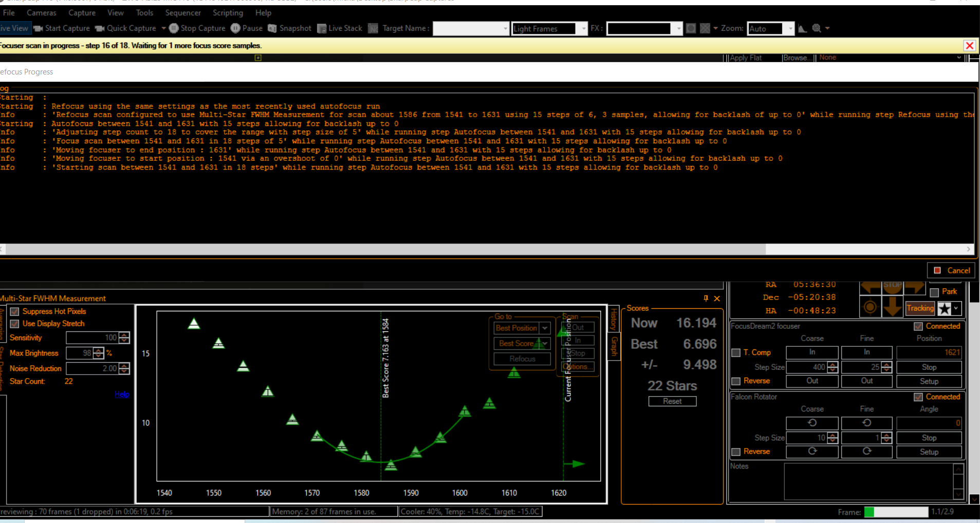Open the overlay options arrow after grid icon

click(715, 28)
